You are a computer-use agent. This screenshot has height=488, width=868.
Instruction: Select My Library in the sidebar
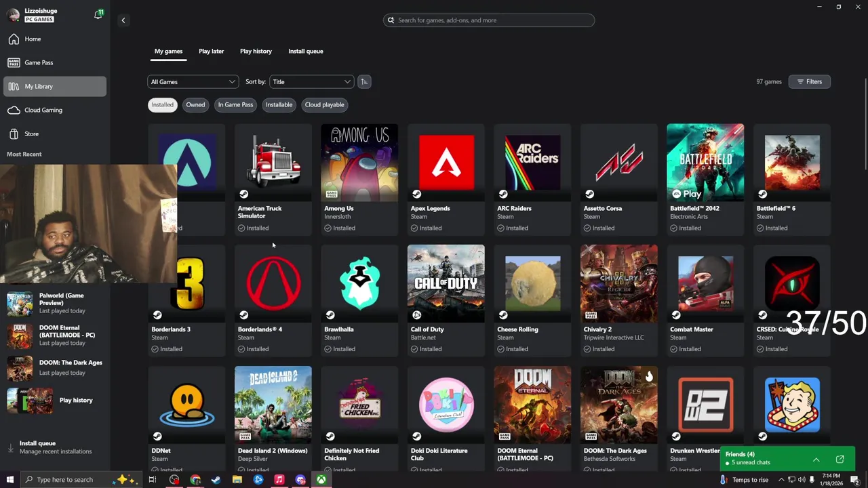click(x=54, y=86)
